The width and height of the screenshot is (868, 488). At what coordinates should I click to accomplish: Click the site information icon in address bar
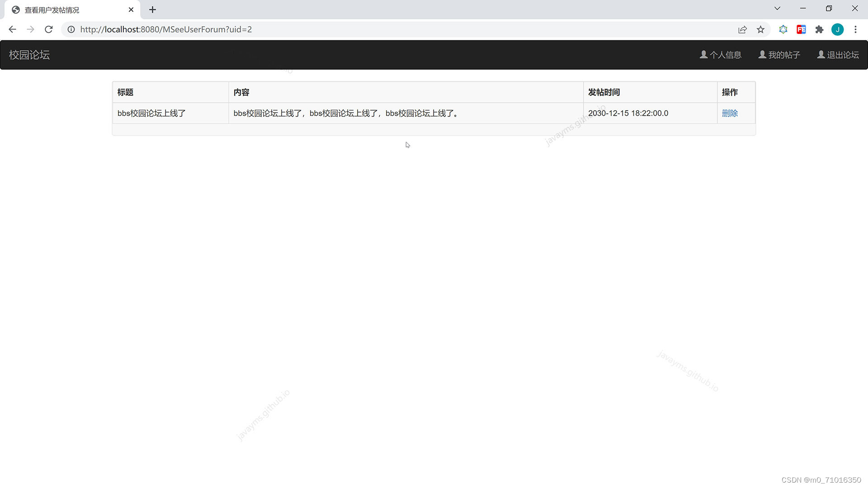coord(71,29)
